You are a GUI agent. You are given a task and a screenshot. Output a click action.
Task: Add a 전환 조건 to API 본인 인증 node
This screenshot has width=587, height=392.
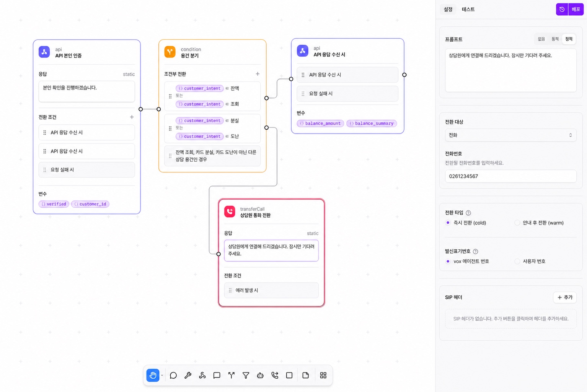tap(132, 117)
